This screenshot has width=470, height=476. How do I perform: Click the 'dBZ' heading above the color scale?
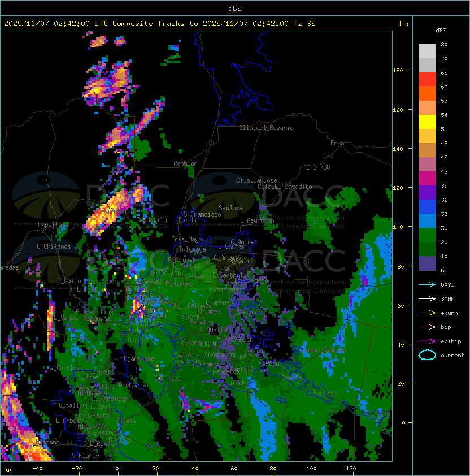click(x=441, y=31)
